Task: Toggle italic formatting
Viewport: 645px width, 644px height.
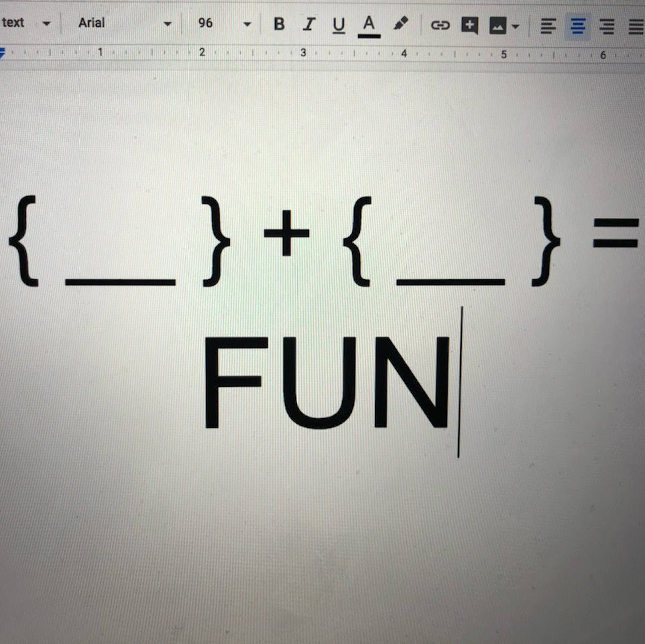Action: (x=309, y=24)
